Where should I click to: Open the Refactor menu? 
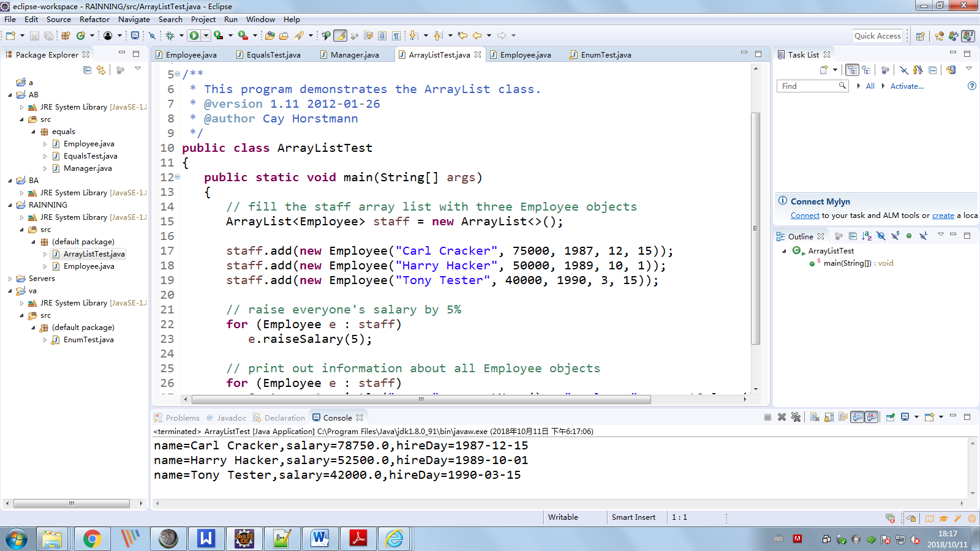tap(94, 20)
